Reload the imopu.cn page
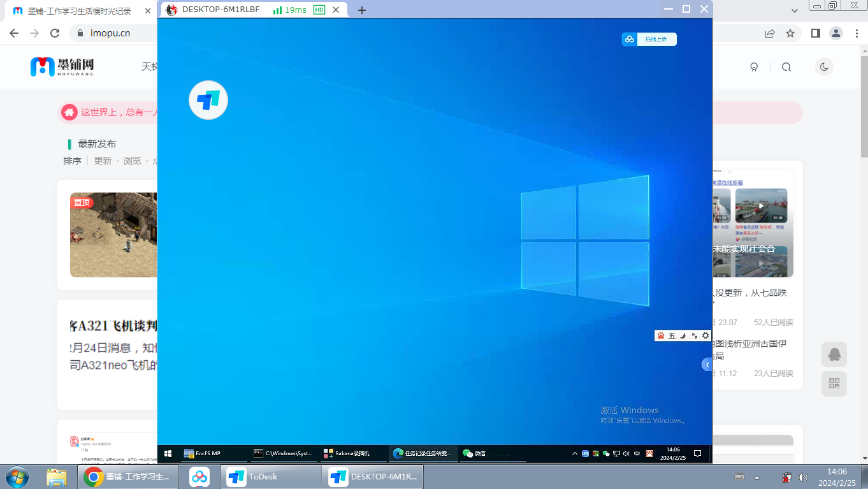 click(55, 33)
